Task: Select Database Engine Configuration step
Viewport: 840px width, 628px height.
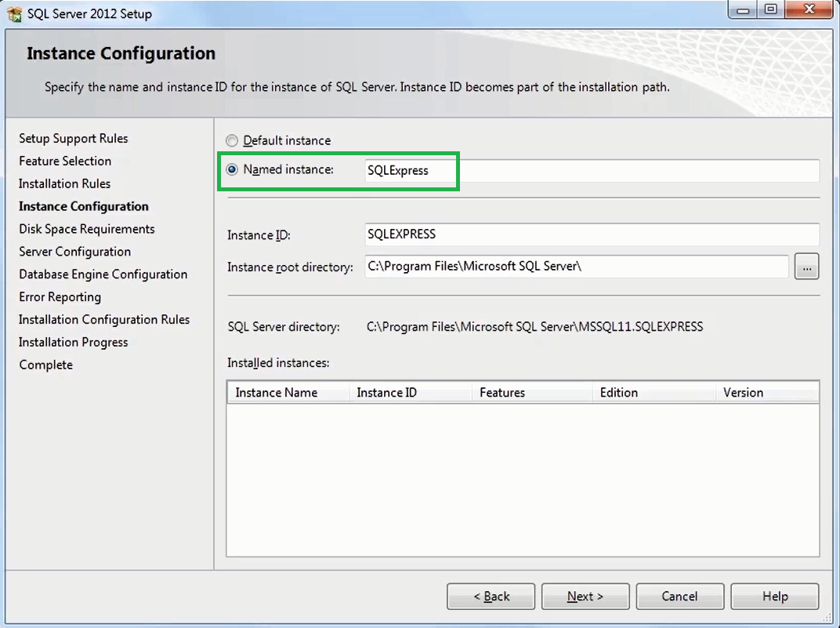Action: pos(103,274)
